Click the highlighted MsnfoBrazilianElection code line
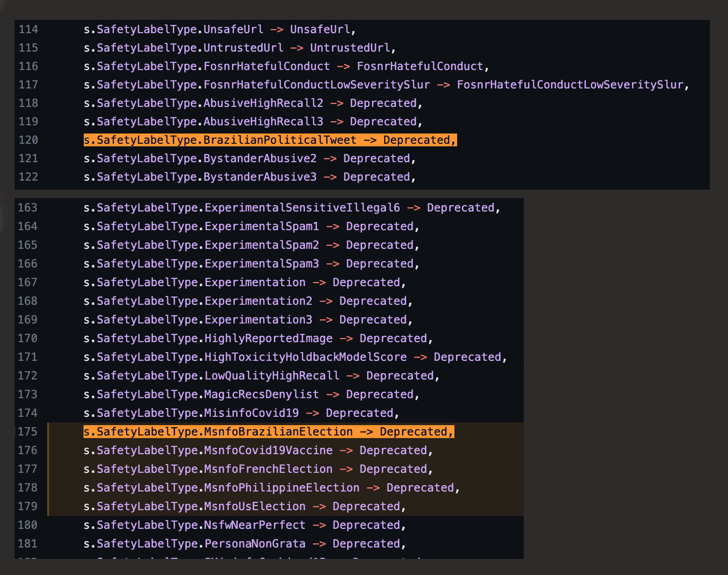This screenshot has height=575, width=728. (269, 431)
